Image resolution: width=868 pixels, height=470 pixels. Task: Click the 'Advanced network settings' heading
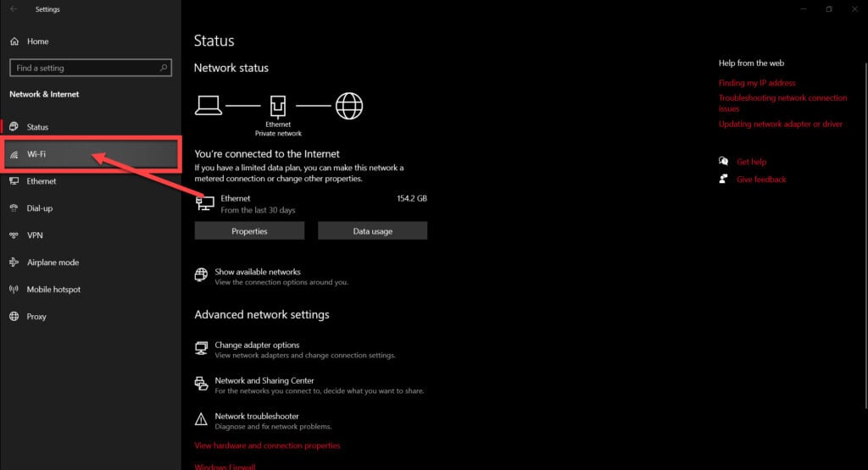(x=261, y=315)
